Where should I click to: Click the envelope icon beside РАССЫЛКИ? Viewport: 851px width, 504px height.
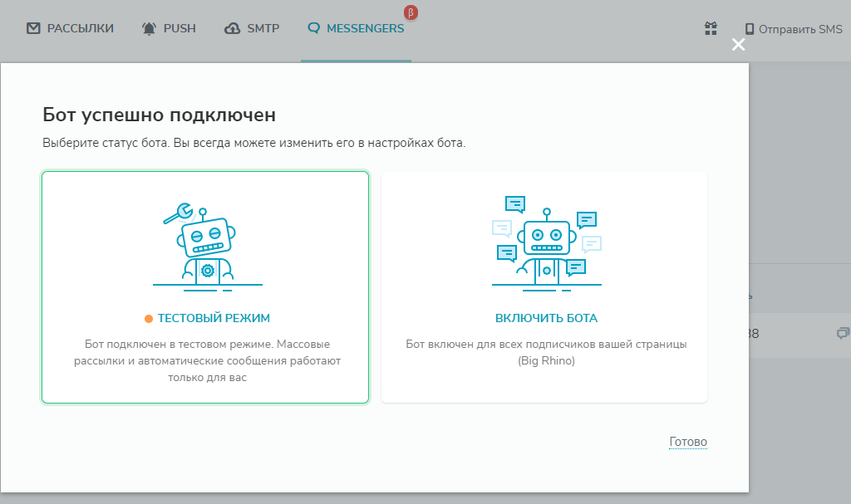(33, 28)
